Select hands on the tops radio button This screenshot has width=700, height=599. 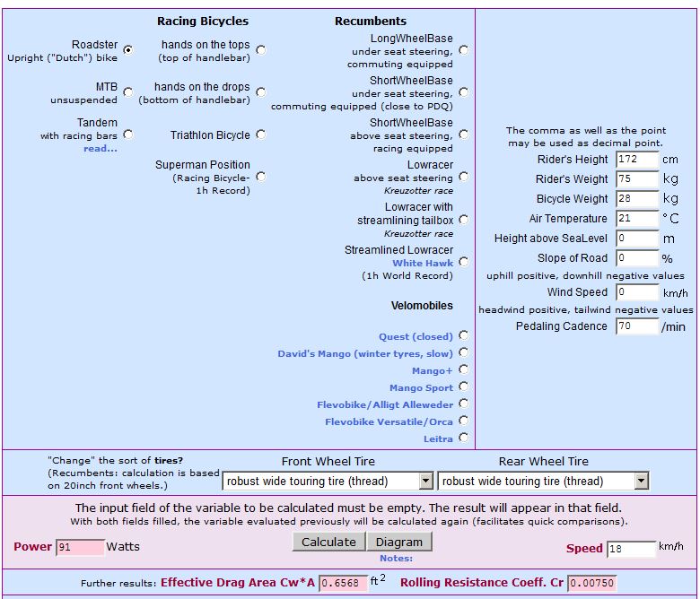[x=261, y=50]
